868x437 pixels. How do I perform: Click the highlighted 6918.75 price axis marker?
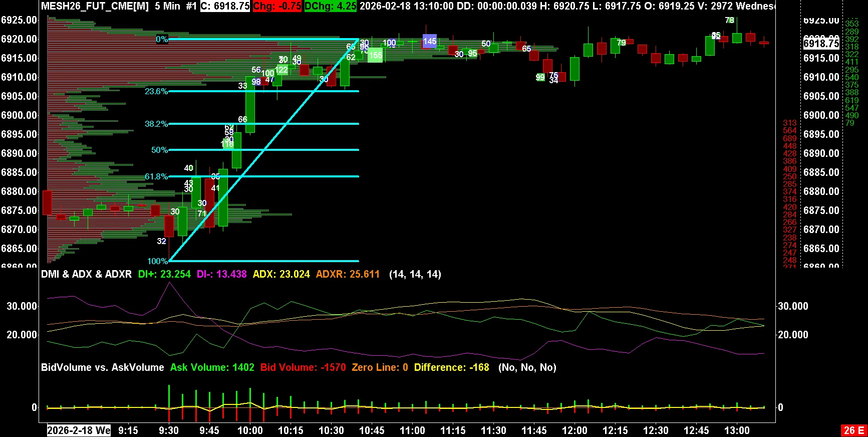coord(821,44)
